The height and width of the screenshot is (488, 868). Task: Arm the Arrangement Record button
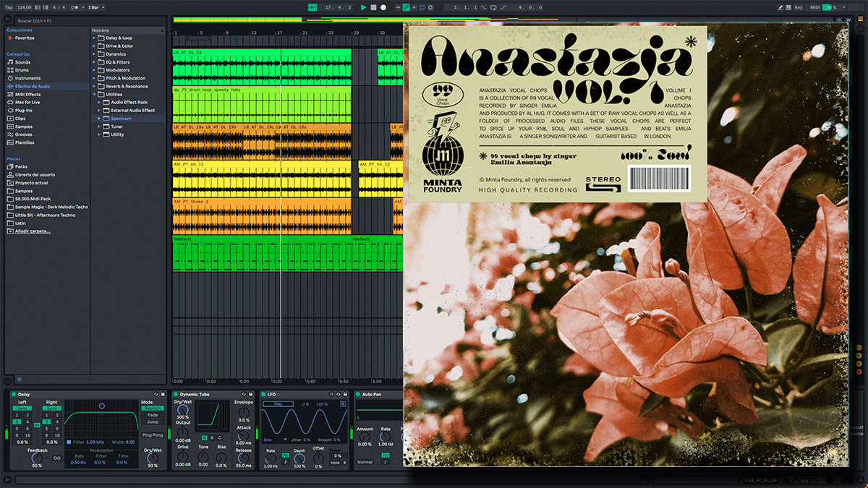[383, 7]
